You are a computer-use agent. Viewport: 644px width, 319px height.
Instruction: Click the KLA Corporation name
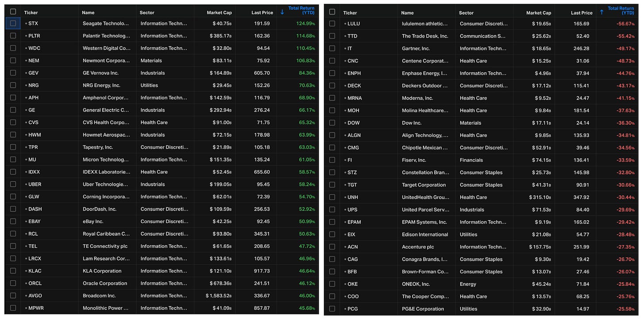tap(102, 271)
